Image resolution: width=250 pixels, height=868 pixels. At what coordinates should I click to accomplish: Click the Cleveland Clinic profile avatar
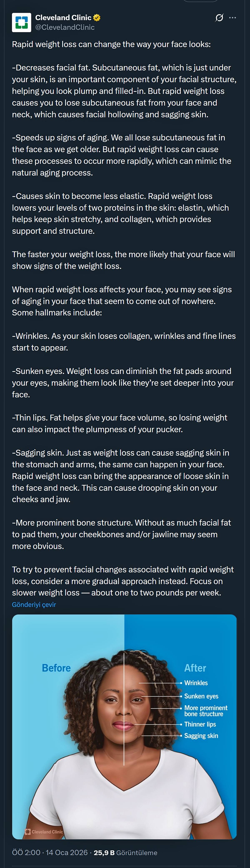[21, 23]
